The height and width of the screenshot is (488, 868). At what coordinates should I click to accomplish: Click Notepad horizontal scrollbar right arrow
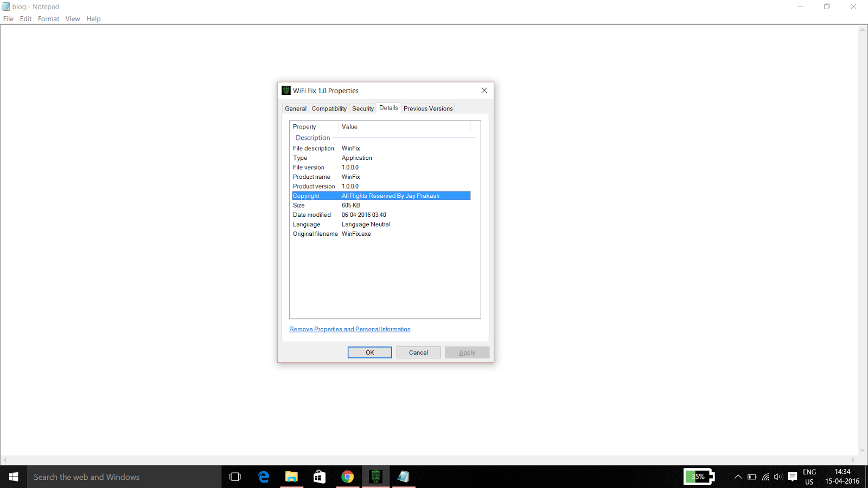[x=853, y=460]
